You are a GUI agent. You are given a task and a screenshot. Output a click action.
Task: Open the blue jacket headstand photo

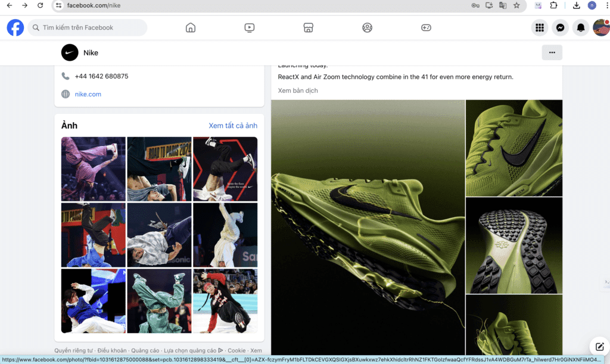[94, 235]
